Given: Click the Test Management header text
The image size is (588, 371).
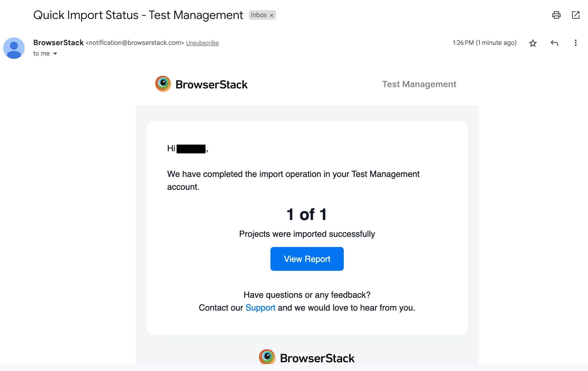Looking at the screenshot, I should click(419, 84).
